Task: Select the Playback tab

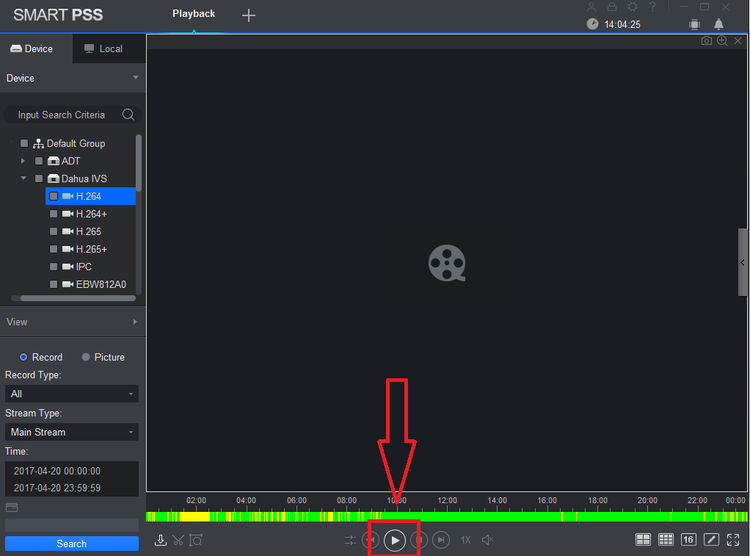Action: click(194, 14)
